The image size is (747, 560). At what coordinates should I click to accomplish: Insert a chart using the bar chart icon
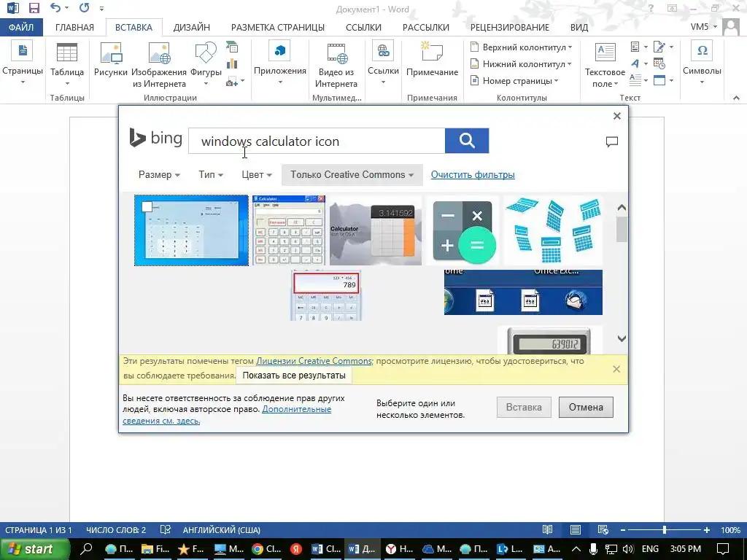232,64
